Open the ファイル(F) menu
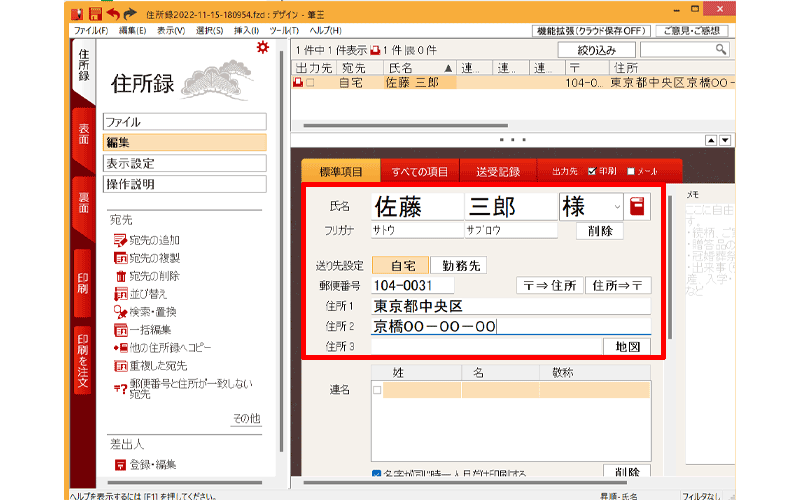Image resolution: width=800 pixels, height=500 pixels. tap(91, 31)
